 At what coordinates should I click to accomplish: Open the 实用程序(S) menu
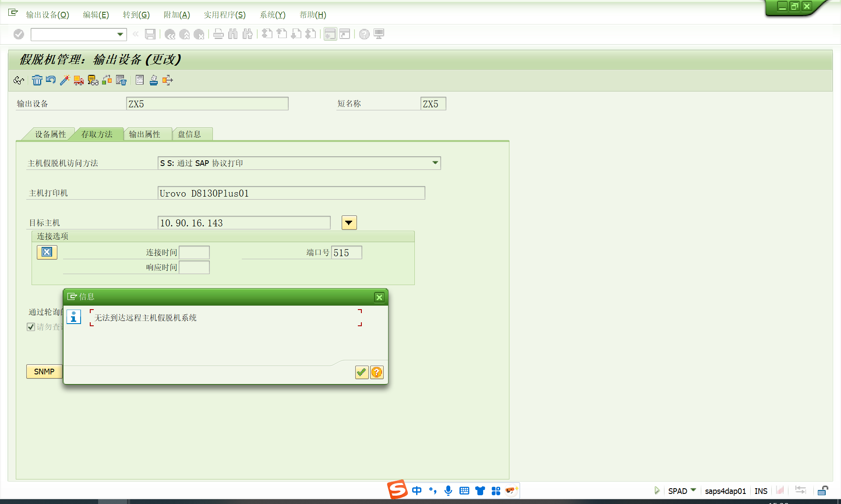(224, 14)
